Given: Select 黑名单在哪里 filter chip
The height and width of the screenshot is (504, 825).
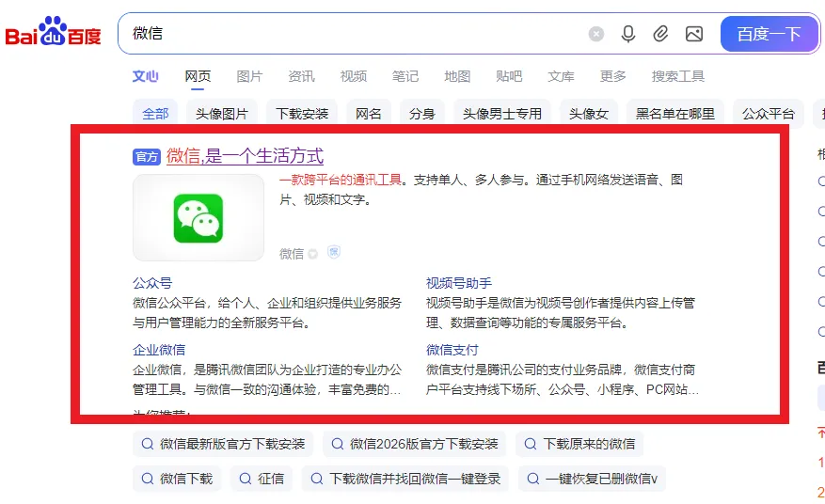Looking at the screenshot, I should 675,114.
